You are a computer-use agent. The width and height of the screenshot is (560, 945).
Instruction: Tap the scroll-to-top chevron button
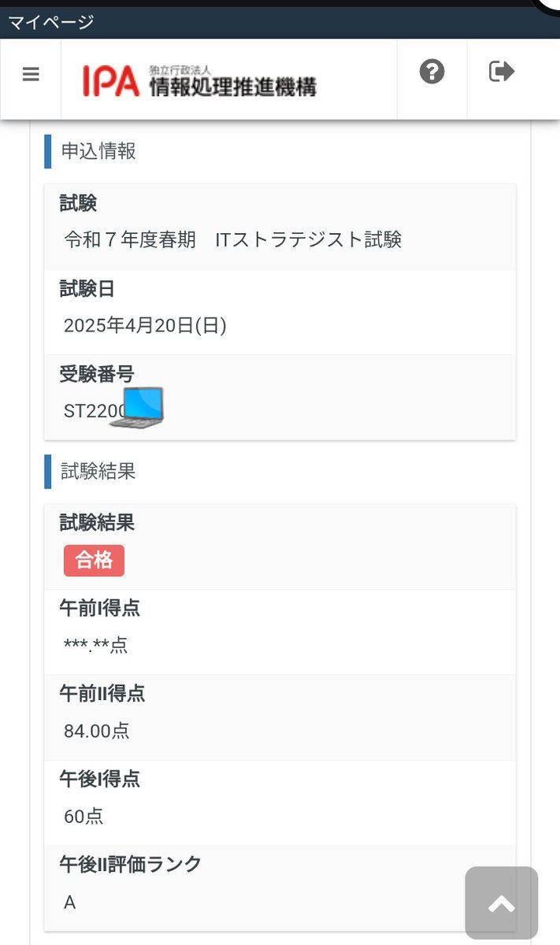pyautogui.click(x=502, y=902)
